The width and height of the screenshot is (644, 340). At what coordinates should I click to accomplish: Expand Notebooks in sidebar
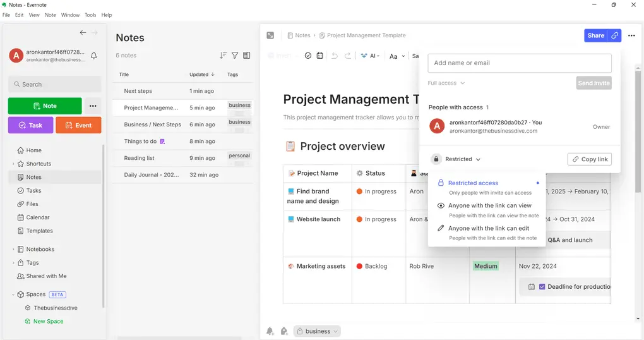(x=13, y=250)
